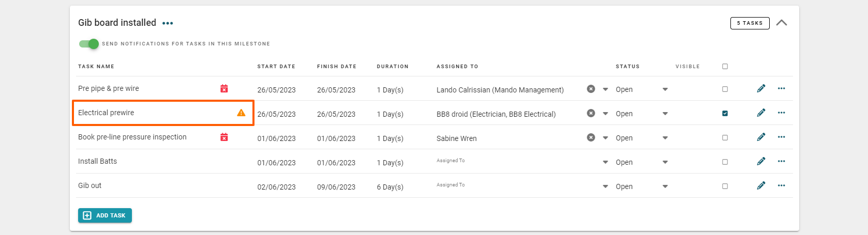The image size is (868, 235).
Task: Tick the visible checkbox for Install Batts
Action: (725, 162)
